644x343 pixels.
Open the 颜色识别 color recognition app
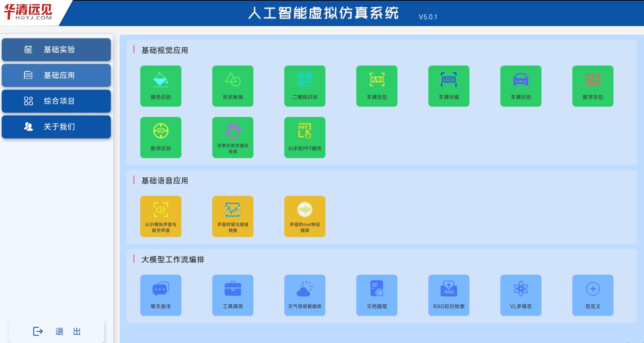pos(160,86)
